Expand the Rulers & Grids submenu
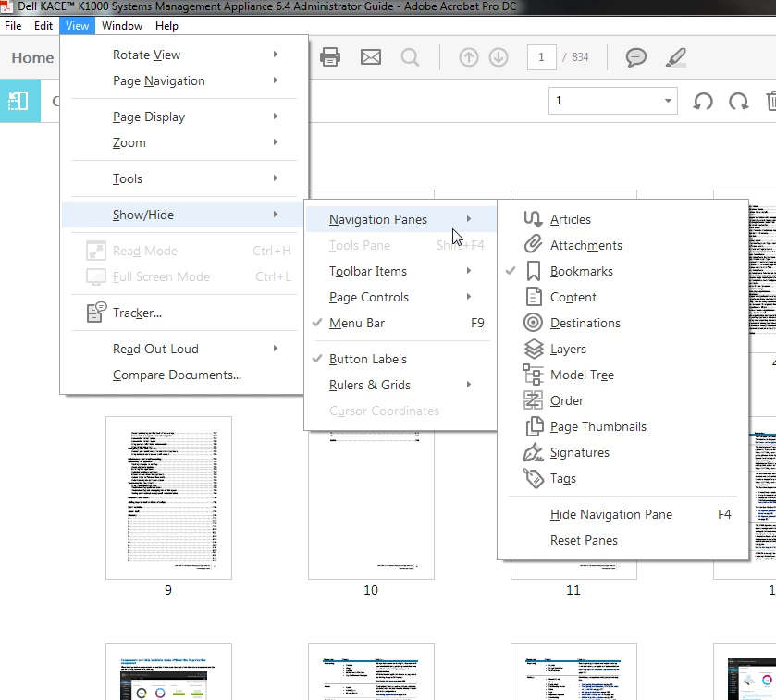The image size is (776, 700). click(x=400, y=385)
